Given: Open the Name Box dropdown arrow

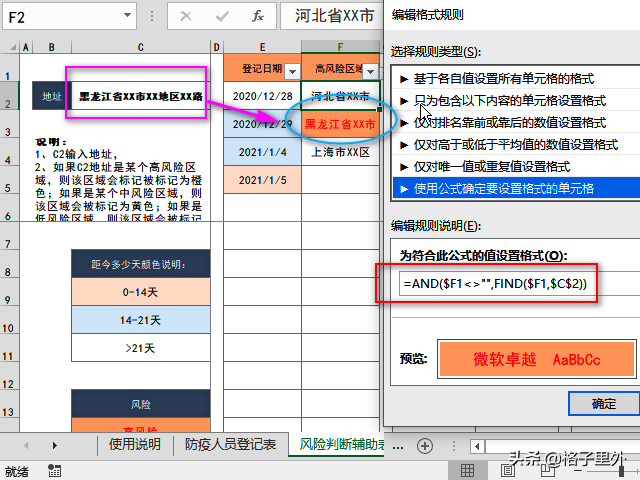Looking at the screenshot, I should pyautogui.click(x=127, y=16).
